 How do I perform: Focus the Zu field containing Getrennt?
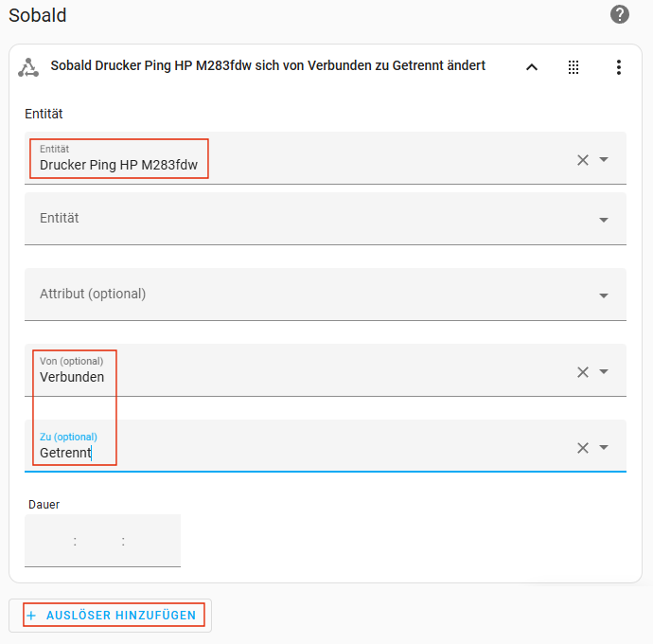284,453
